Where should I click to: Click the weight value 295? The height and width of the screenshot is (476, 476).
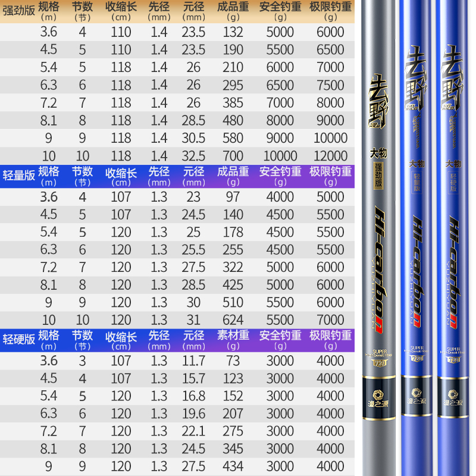coord(233,85)
